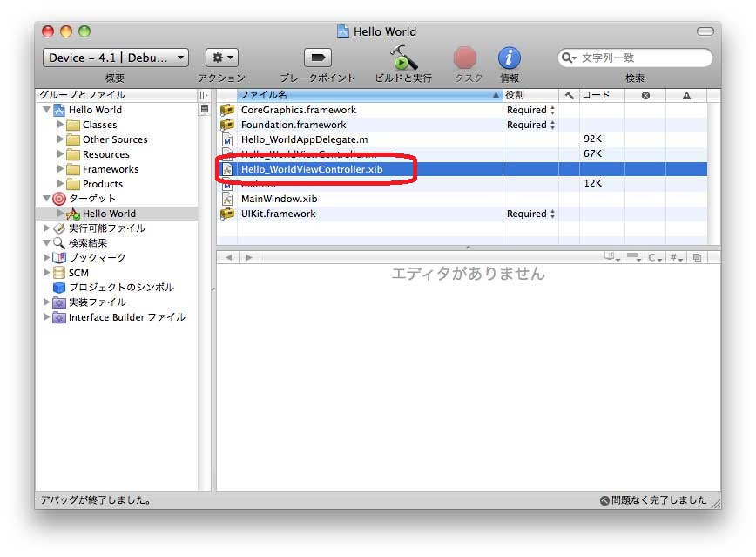Select MainWindow.xib in file list
This screenshot has height=557, width=756.
(279, 199)
